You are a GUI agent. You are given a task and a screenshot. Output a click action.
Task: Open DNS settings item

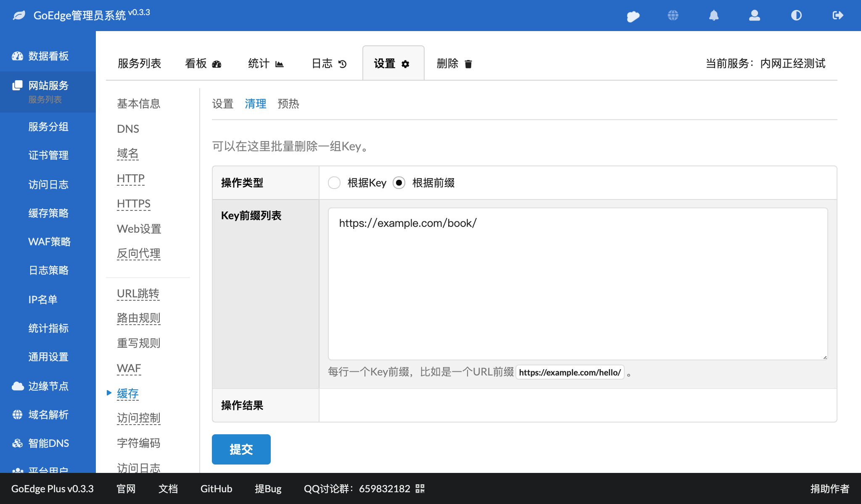128,129
